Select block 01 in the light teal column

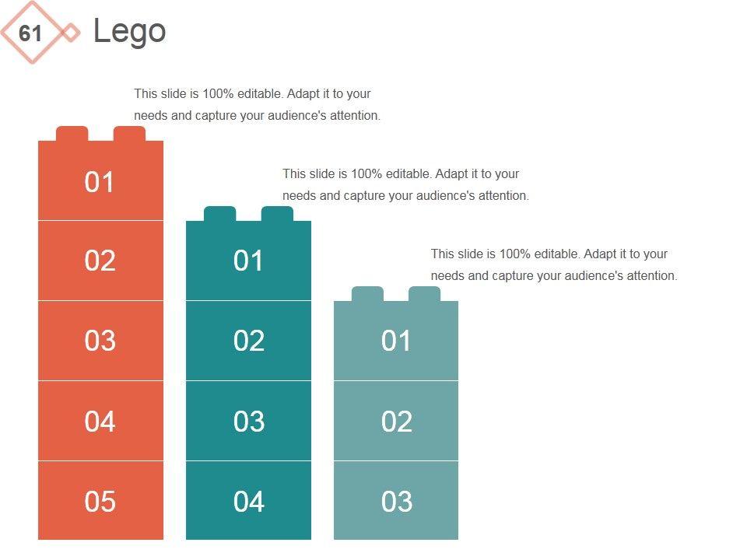(x=396, y=341)
